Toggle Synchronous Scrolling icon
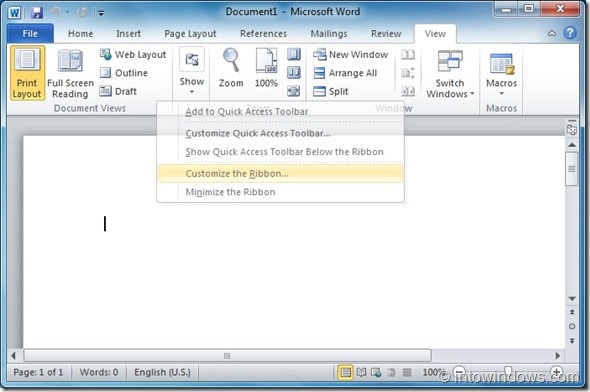The height and width of the screenshot is (392, 590). pos(408,73)
